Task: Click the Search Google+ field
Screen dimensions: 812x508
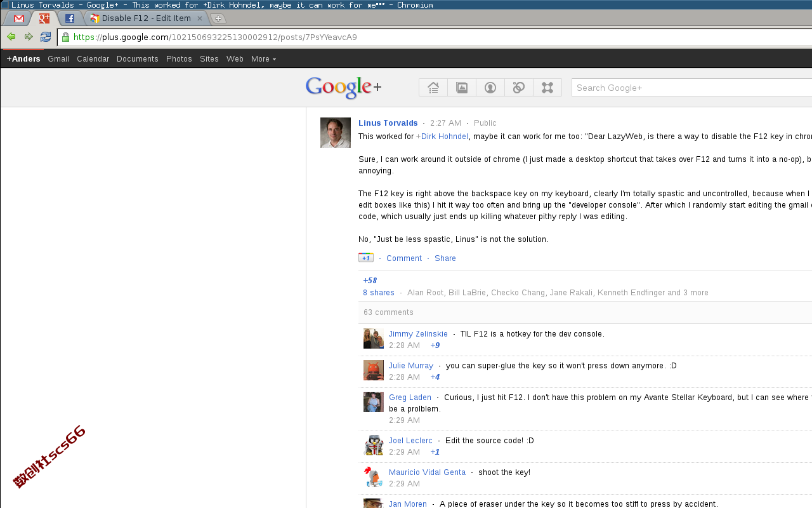Action: (x=691, y=88)
